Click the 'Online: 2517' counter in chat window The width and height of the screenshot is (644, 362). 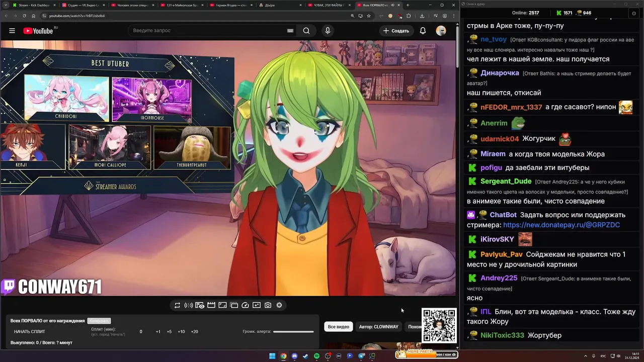click(525, 13)
